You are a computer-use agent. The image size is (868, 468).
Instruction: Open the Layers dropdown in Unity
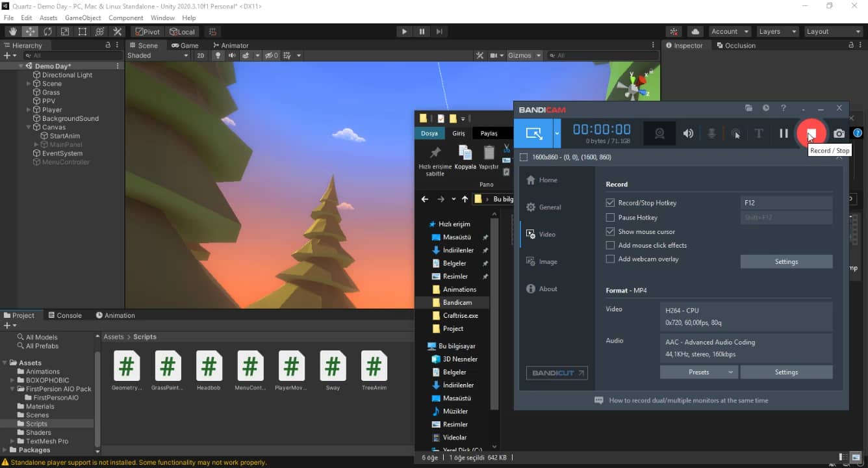click(x=777, y=31)
